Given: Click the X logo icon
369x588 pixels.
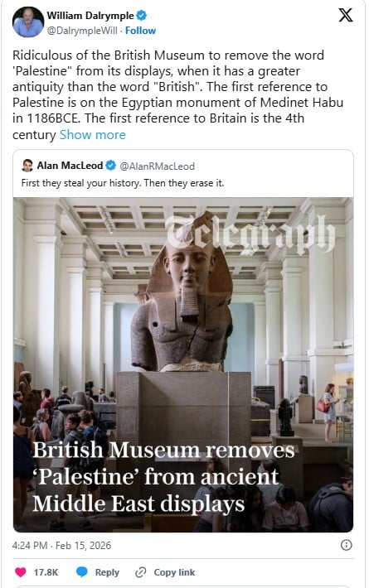Looking at the screenshot, I should [345, 15].
